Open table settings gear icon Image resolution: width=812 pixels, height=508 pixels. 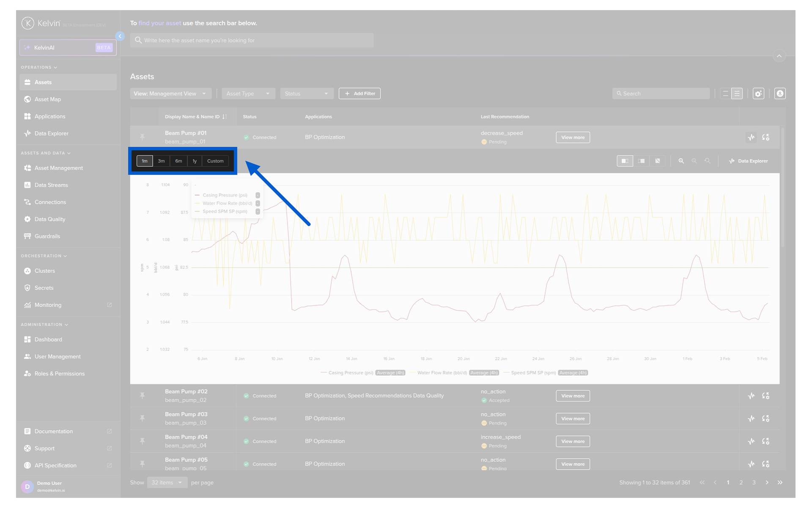click(758, 94)
